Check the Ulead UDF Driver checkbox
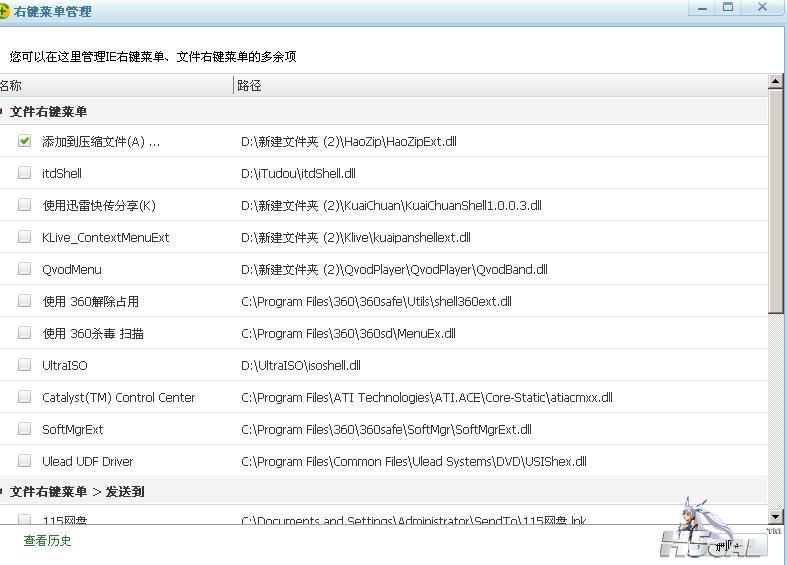 [x=24, y=461]
